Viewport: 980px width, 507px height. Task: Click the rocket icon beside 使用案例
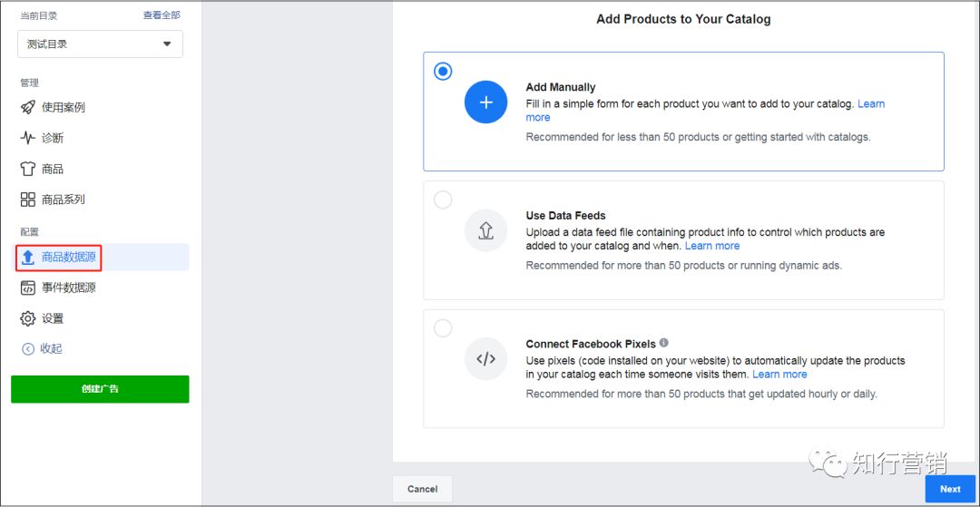(x=28, y=107)
